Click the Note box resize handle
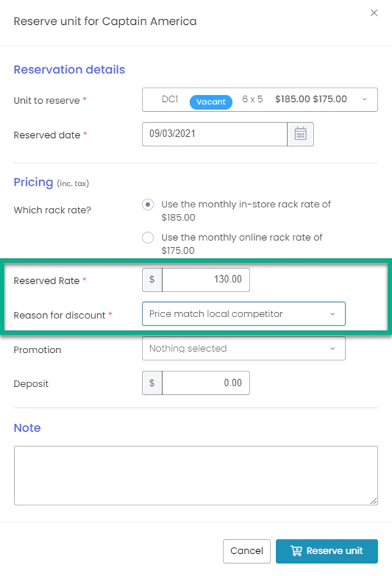Image resolution: width=392 pixels, height=576 pixels. coord(374,501)
